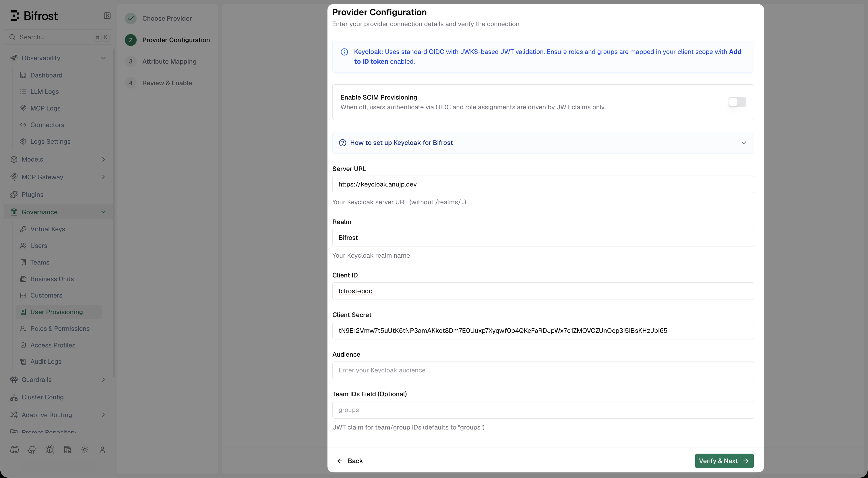868x478 pixels.
Task: Click the Verify & Next button
Action: click(724, 461)
